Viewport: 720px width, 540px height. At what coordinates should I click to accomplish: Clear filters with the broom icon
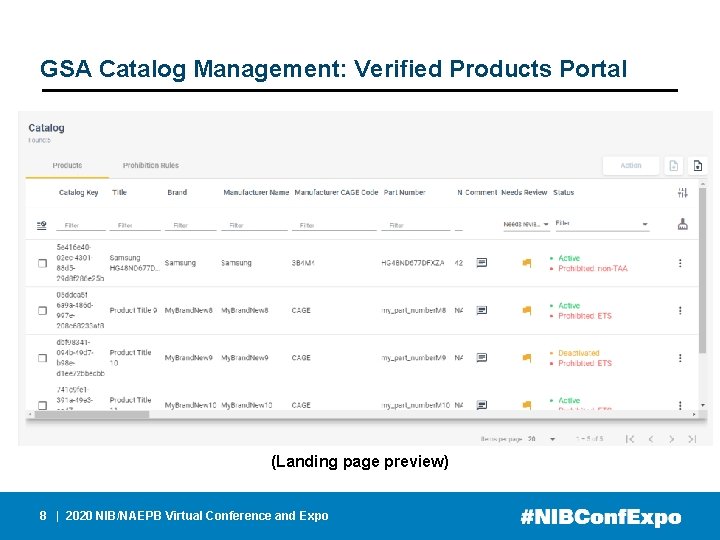(683, 224)
